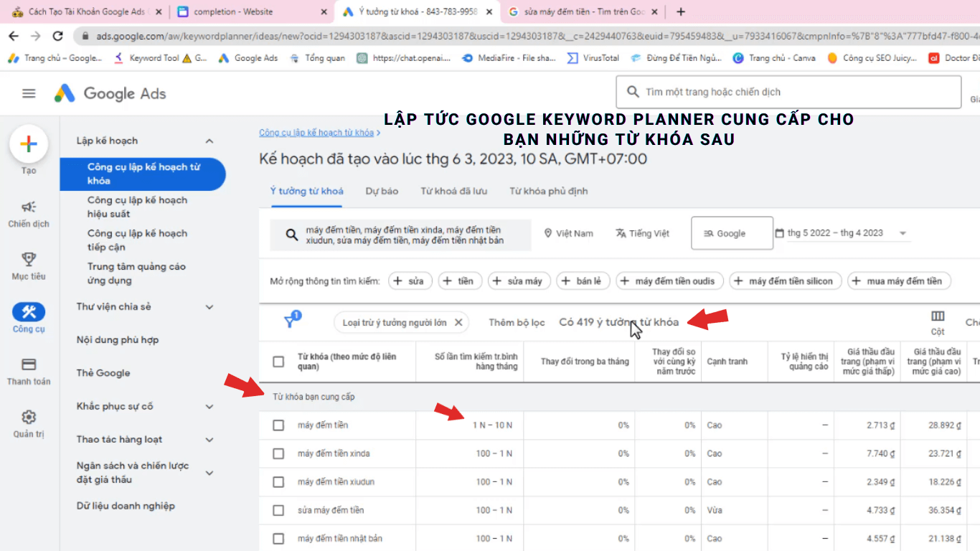Viewport: 980px width, 551px height.
Task: Click the Tìm một trang hoặc chiến dịch field
Action: pos(788,92)
